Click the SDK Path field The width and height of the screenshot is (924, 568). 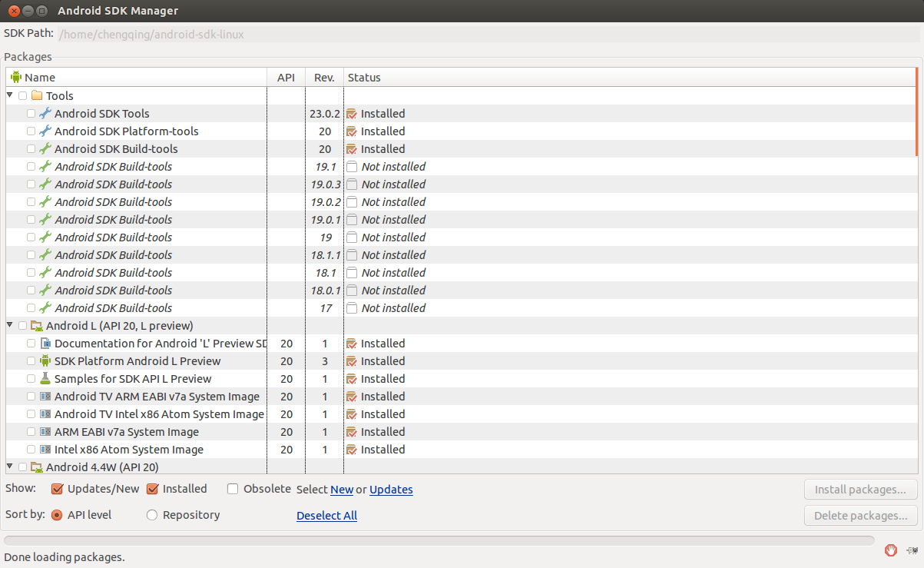point(489,35)
